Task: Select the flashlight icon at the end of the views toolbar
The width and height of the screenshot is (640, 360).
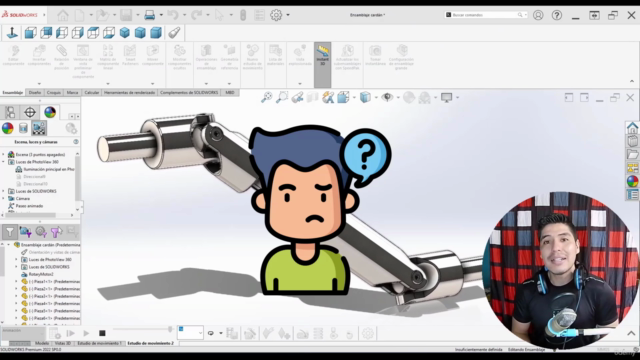Action: [174, 33]
